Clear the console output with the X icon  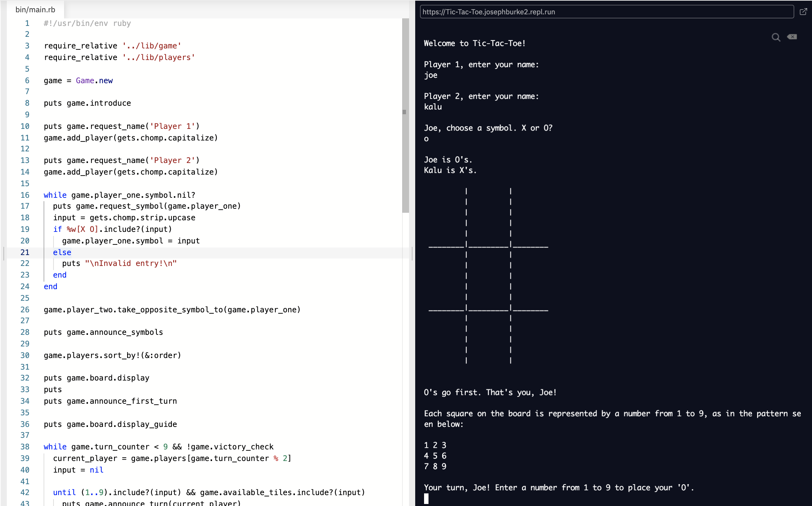[792, 37]
